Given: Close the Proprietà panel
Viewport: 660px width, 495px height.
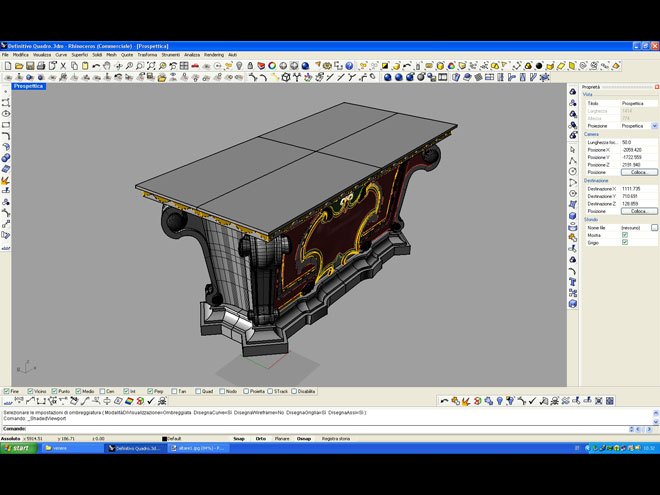Looking at the screenshot, I should pyautogui.click(x=657, y=87).
